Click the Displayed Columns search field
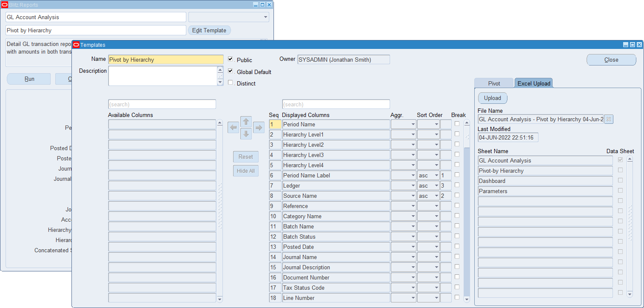 336,104
